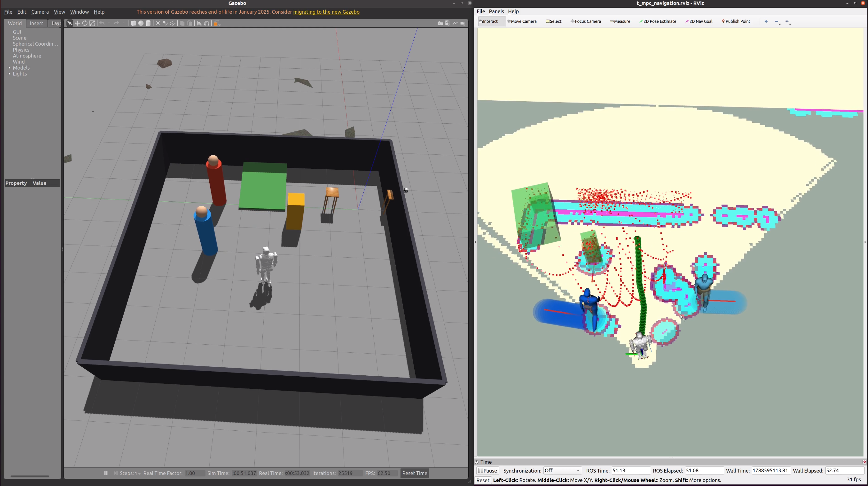This screenshot has width=868, height=486.
Task: Click the Gazebo video record icon
Action: click(x=463, y=23)
